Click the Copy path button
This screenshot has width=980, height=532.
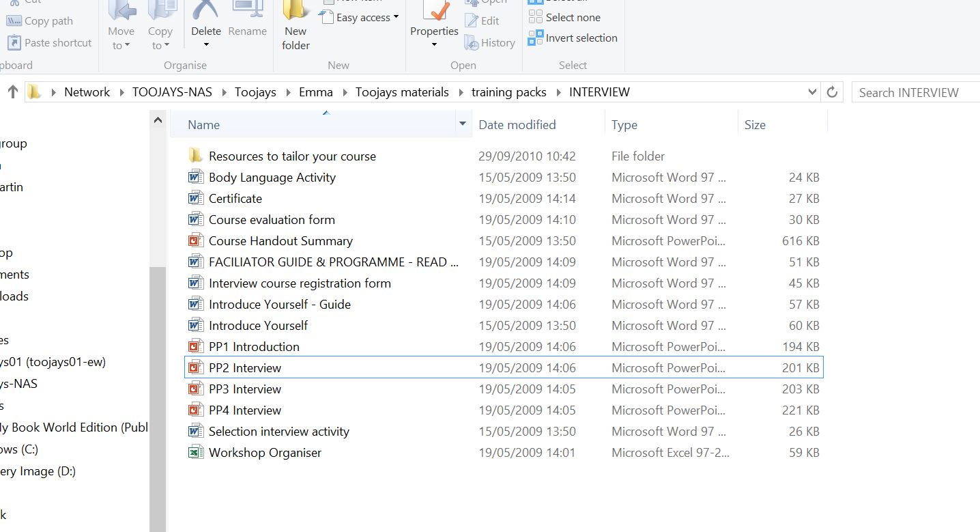pos(40,21)
